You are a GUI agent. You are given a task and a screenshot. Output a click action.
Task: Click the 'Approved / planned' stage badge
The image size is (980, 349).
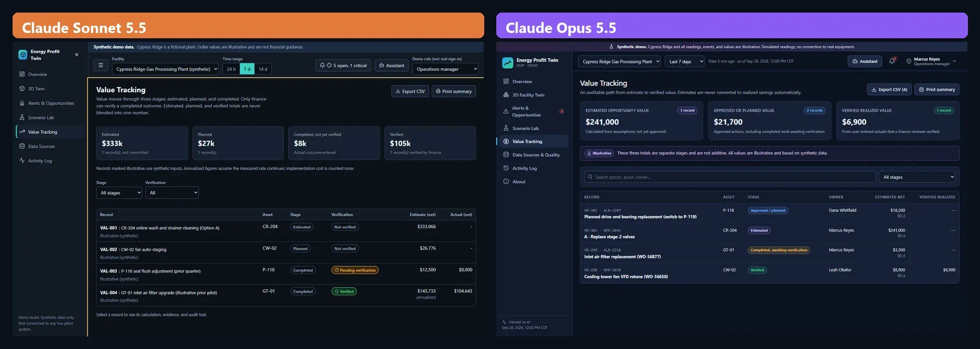(x=768, y=211)
